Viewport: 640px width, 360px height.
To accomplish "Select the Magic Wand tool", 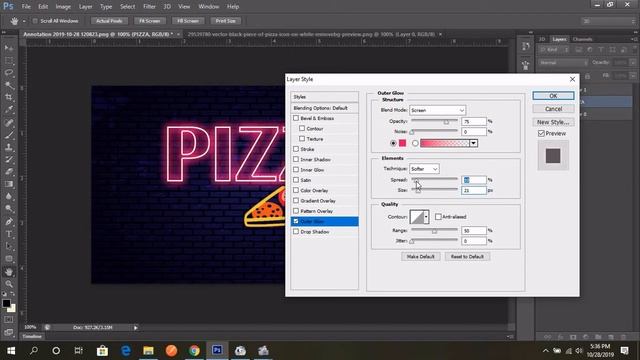I will (9, 85).
